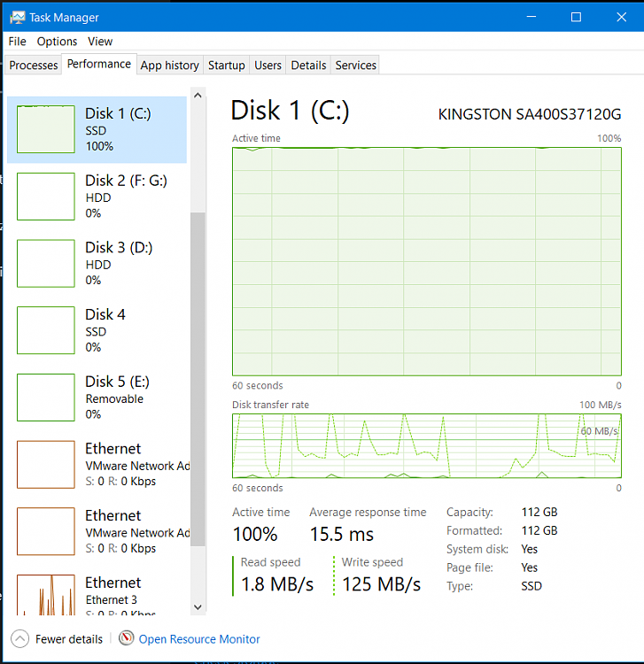Click the Write speed label

tap(372, 562)
